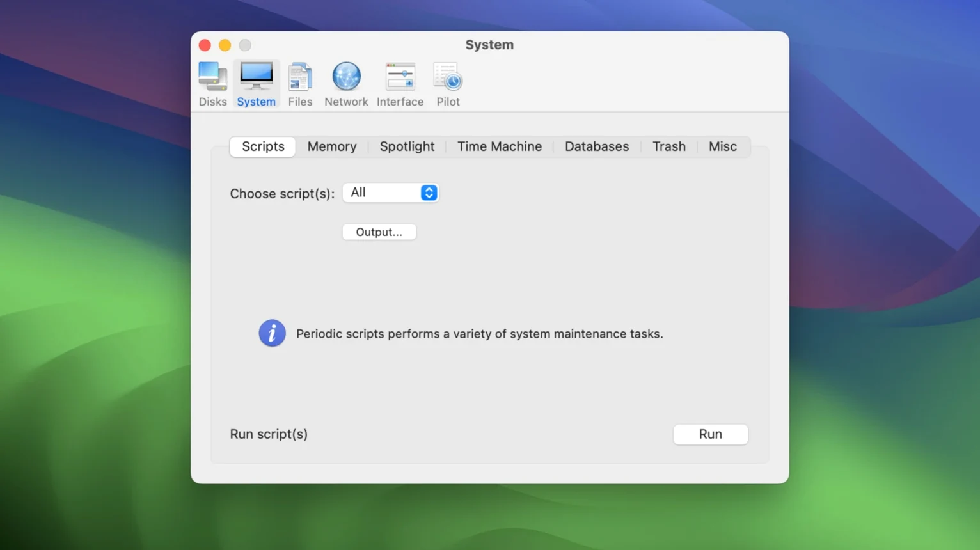Open the Interface toolbar section
The height and width of the screenshot is (550, 980).
click(x=400, y=84)
